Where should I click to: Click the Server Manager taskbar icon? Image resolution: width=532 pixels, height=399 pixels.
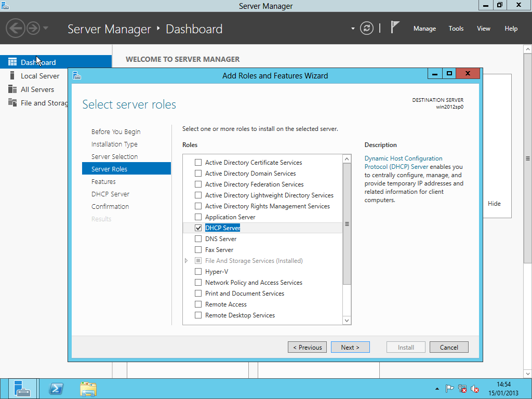pos(22,389)
